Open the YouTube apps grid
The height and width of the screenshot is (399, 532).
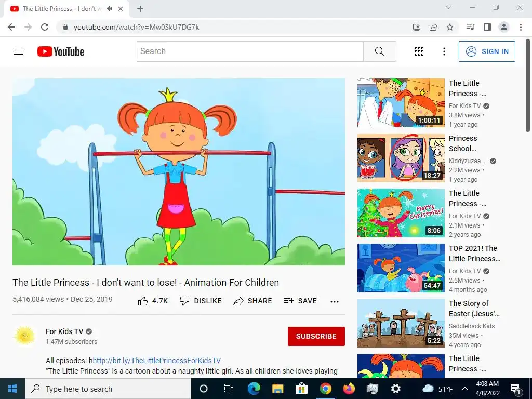419,51
